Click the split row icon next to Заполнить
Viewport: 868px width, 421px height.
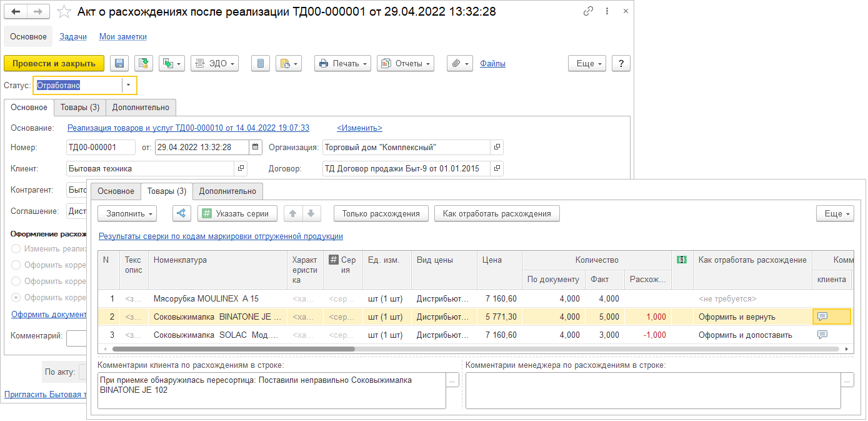click(181, 213)
